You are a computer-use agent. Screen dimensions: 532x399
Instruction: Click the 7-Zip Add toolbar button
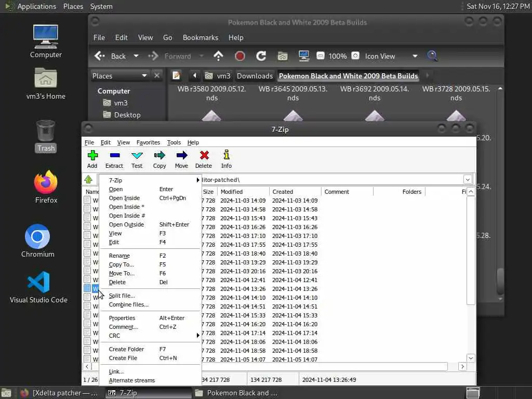click(x=92, y=159)
